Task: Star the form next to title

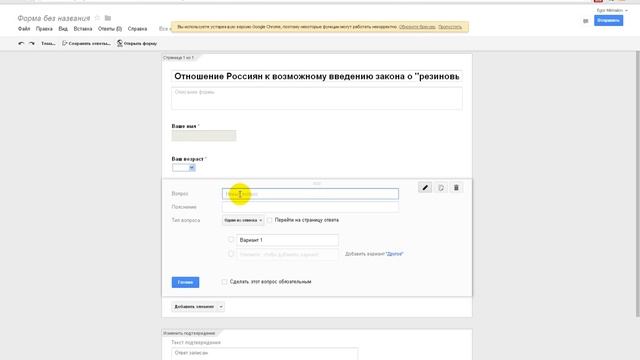Action: click(x=97, y=18)
